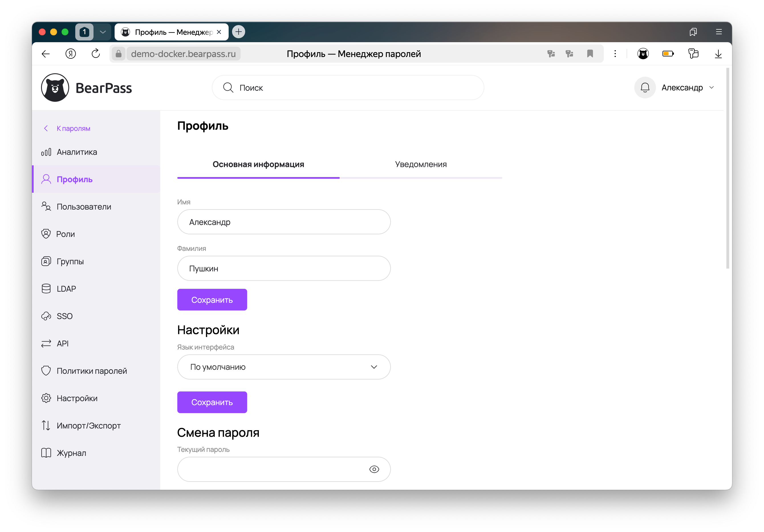Open the Journal book icon
This screenshot has width=764, height=532.
click(x=46, y=452)
